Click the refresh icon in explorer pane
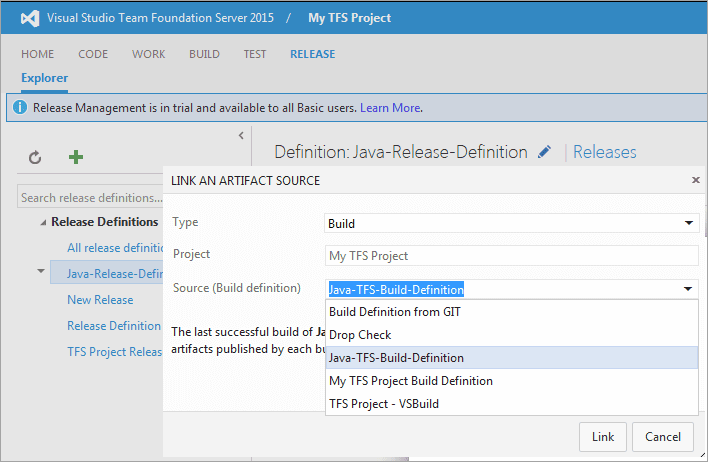 click(35, 157)
